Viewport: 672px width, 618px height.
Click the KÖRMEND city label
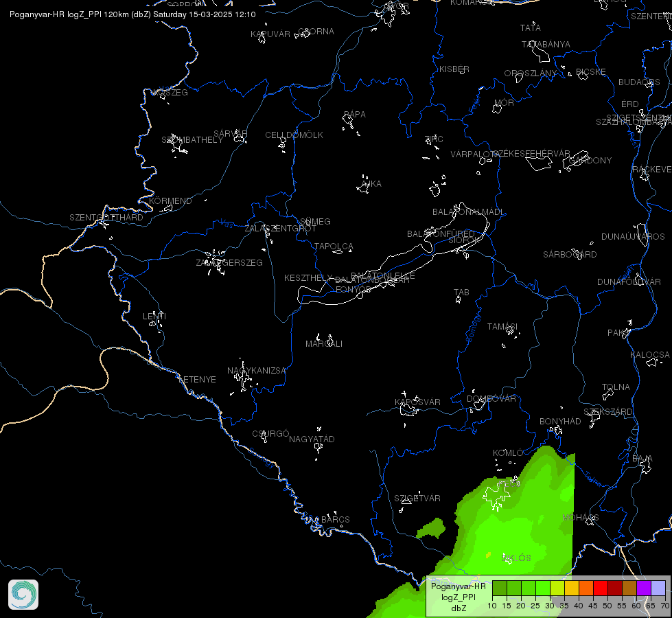pos(170,201)
